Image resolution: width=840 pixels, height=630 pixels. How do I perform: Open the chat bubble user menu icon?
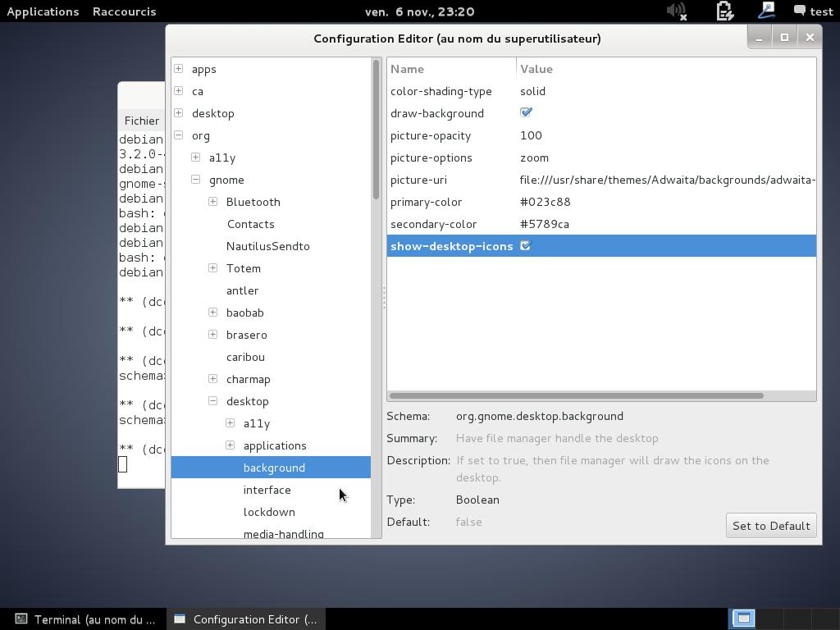(800, 11)
